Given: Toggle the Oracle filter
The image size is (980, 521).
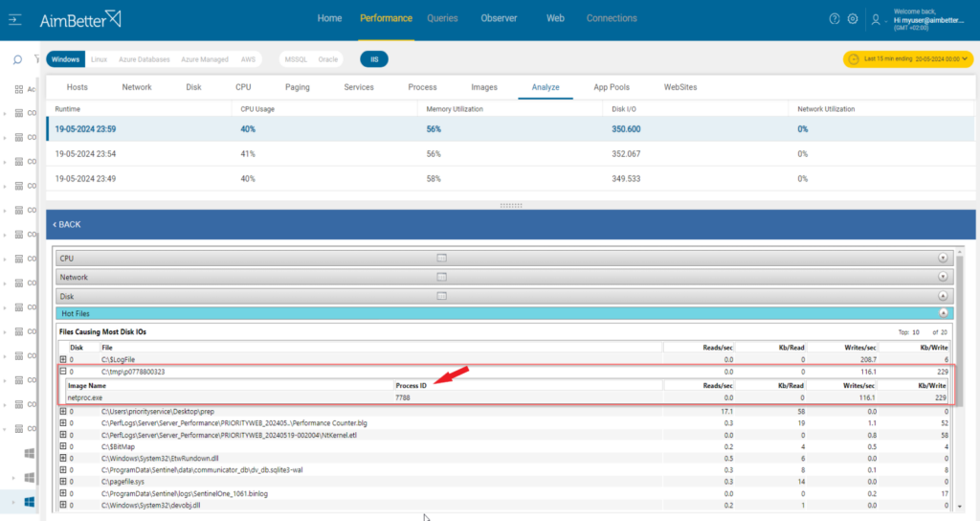Looking at the screenshot, I should pyautogui.click(x=327, y=59).
